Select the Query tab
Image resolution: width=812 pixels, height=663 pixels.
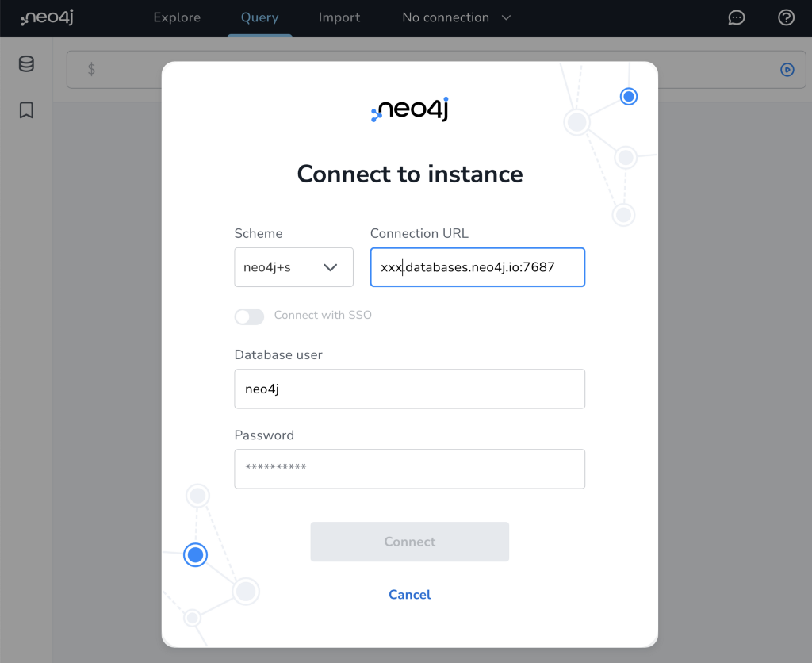pos(259,17)
